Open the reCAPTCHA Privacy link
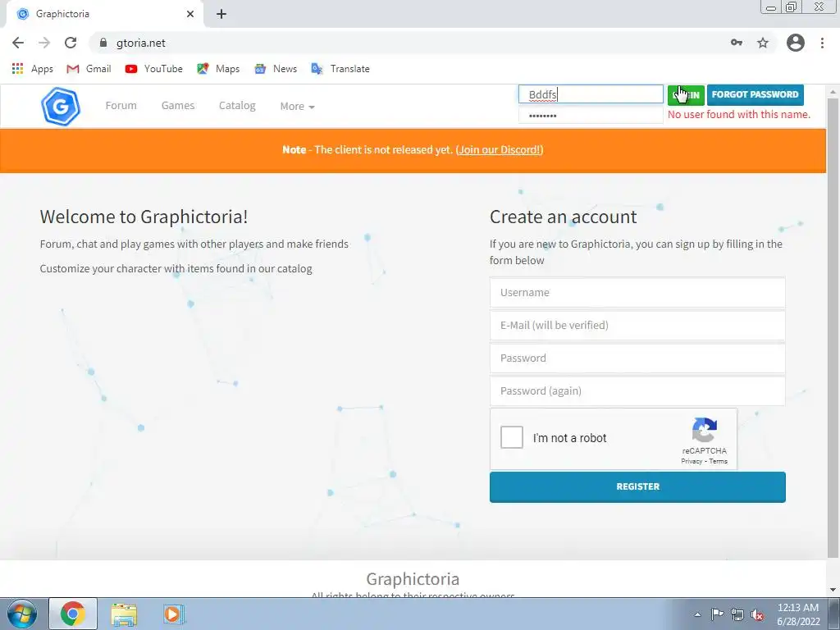 pyautogui.click(x=692, y=461)
